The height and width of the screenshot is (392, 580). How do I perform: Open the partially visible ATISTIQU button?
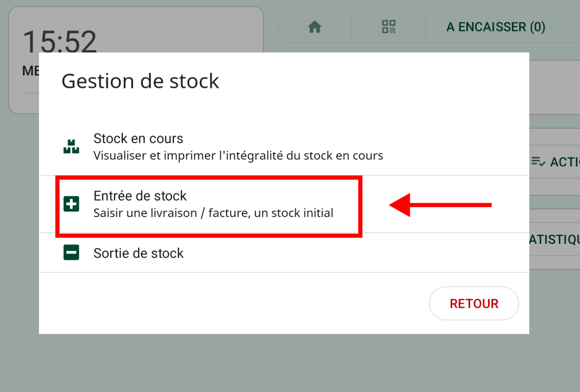pos(554,240)
